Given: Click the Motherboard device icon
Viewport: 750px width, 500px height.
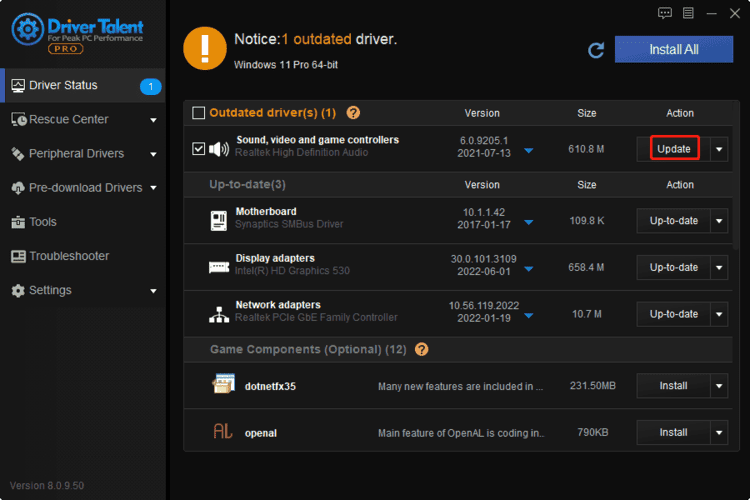Looking at the screenshot, I should (219, 221).
